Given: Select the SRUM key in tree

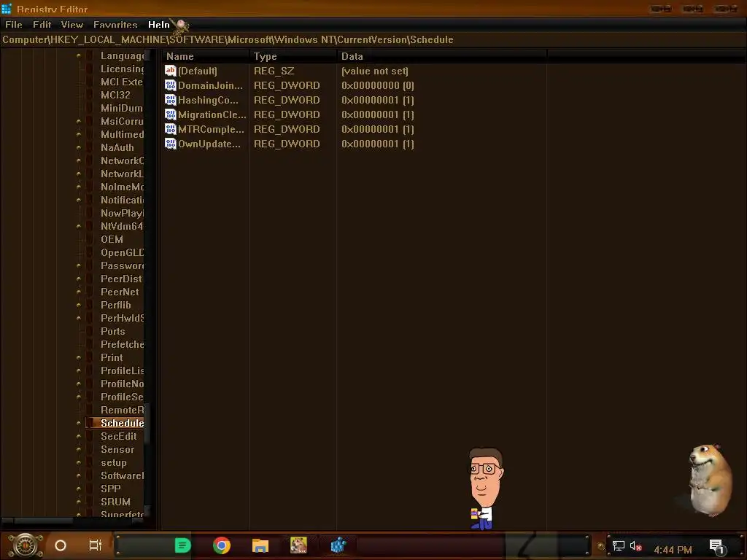Looking at the screenshot, I should [x=115, y=502].
